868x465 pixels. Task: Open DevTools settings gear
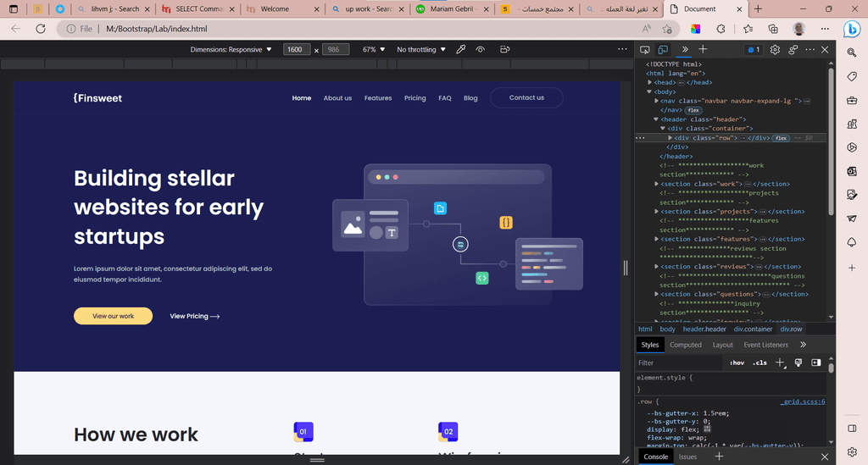[775, 50]
